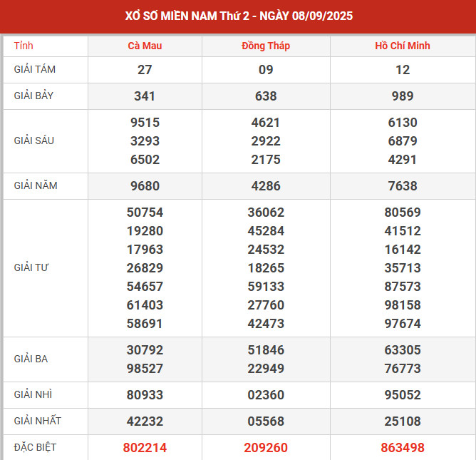Click giải ba number 30792
The image size is (476, 460).
(x=145, y=350)
